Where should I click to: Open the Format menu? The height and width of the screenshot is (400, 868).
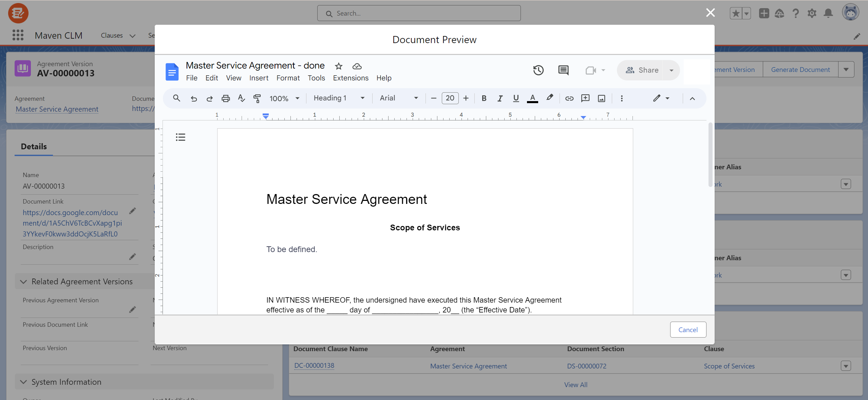coord(288,78)
